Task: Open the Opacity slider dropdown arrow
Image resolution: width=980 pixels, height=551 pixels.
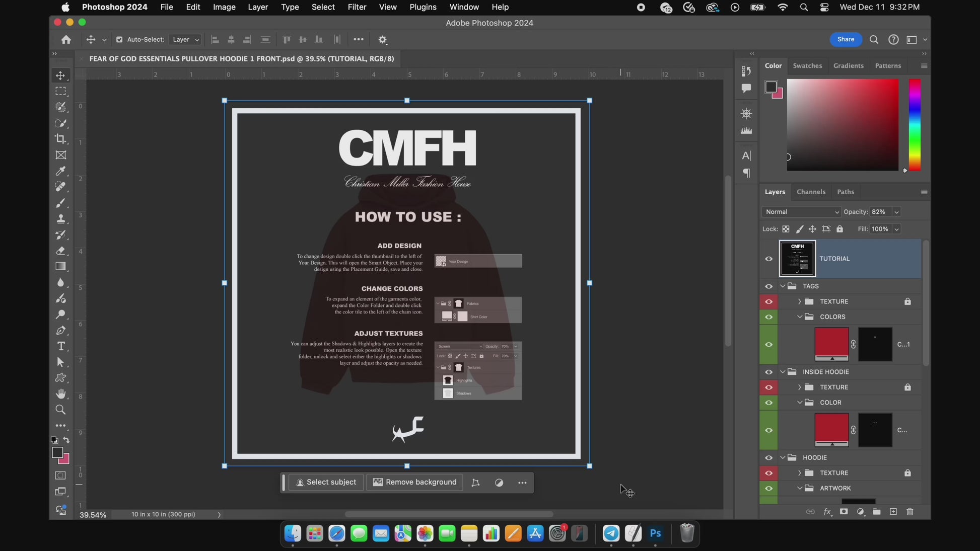Action: (x=896, y=212)
